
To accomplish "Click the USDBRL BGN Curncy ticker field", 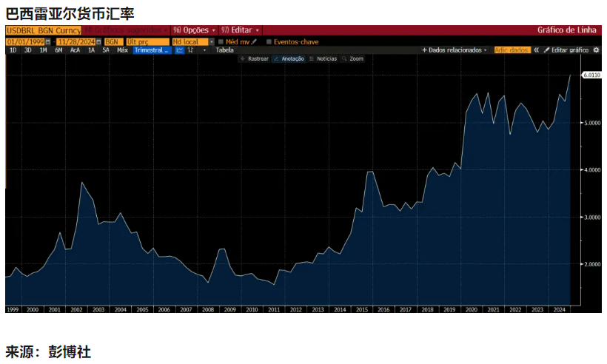I will 42,30.
